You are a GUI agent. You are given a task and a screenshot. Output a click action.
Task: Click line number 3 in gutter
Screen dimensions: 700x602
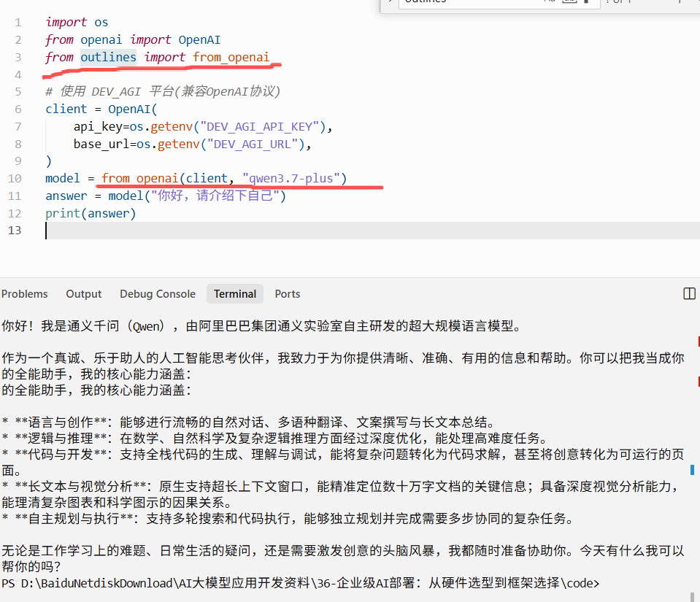[18, 57]
